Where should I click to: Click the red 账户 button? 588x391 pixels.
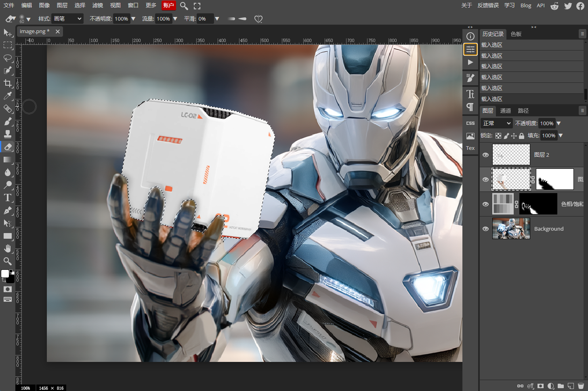[168, 5]
